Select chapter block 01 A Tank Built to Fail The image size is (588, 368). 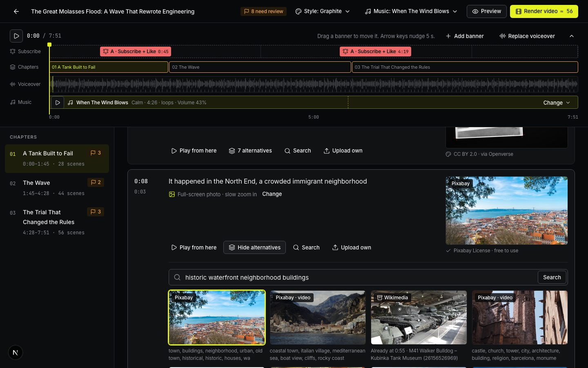click(109, 67)
